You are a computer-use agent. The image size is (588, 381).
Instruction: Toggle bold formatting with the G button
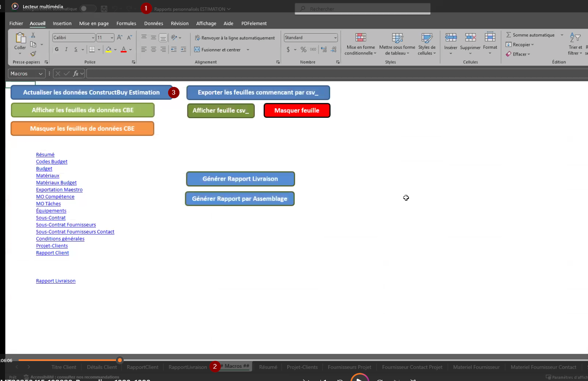57,49
